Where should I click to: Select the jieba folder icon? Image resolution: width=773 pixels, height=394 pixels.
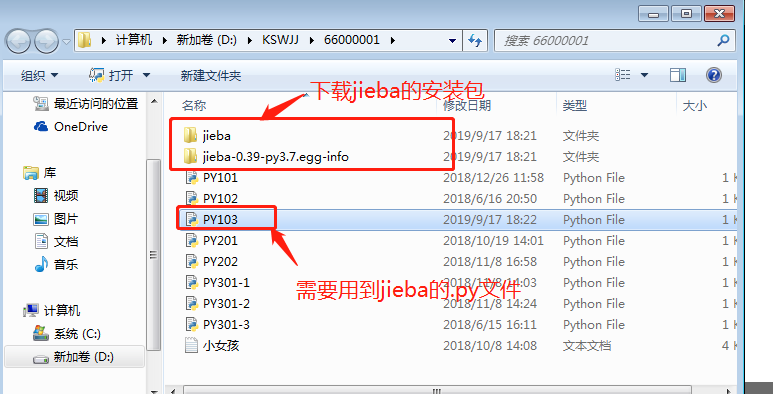(190, 135)
